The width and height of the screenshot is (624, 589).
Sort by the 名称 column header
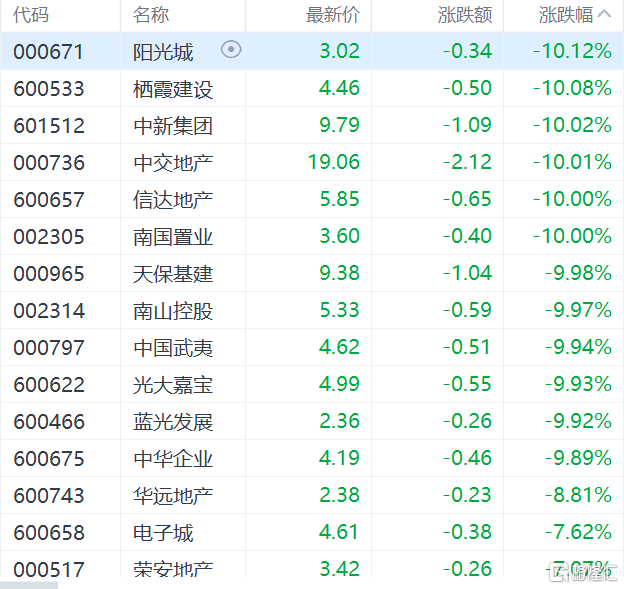click(151, 15)
